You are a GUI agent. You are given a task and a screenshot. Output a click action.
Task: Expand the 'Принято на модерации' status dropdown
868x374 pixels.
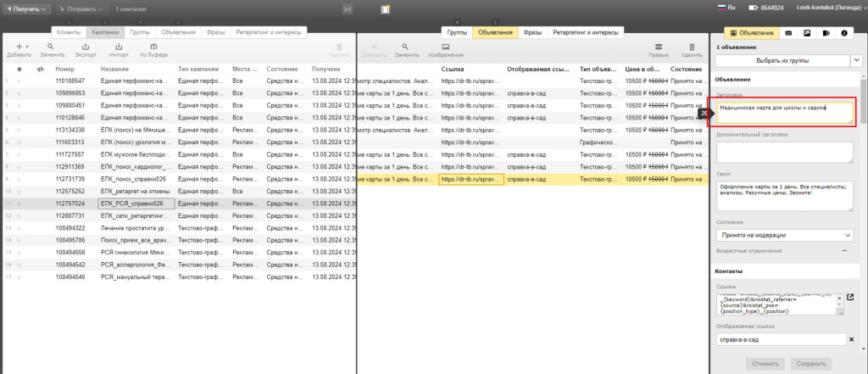point(784,235)
